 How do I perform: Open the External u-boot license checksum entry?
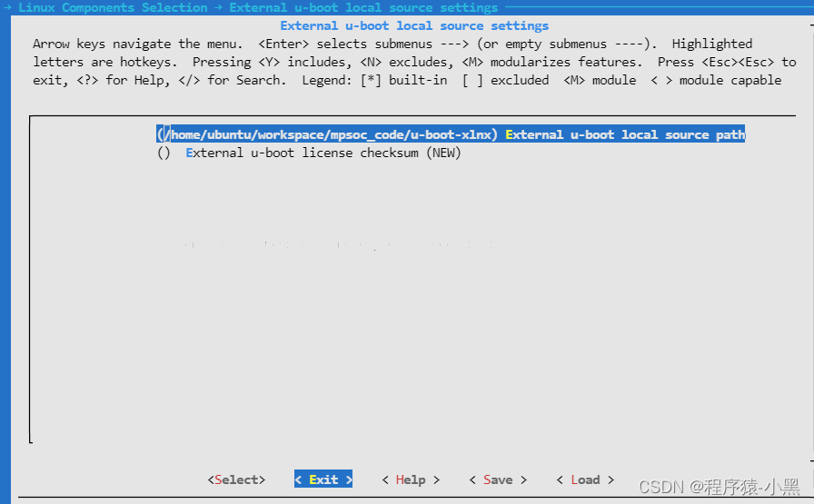(x=309, y=153)
